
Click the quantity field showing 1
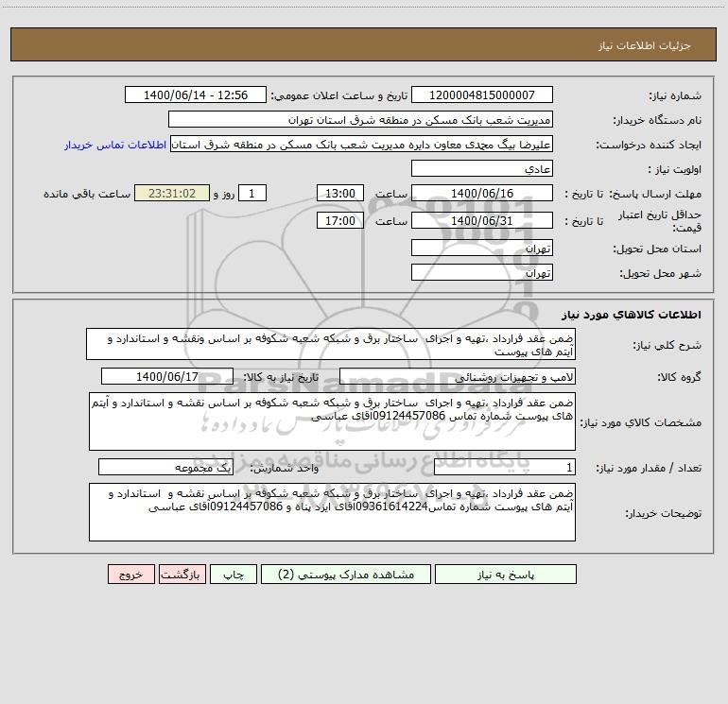click(505, 468)
